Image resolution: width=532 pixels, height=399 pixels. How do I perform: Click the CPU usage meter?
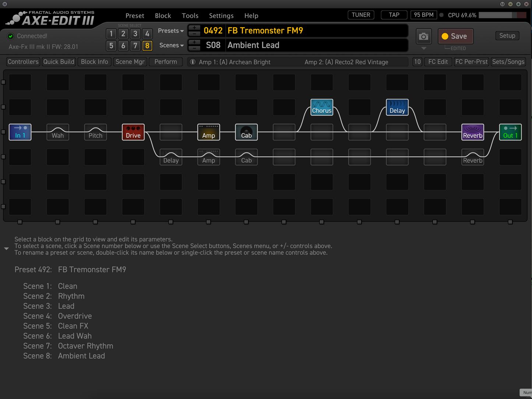click(501, 15)
